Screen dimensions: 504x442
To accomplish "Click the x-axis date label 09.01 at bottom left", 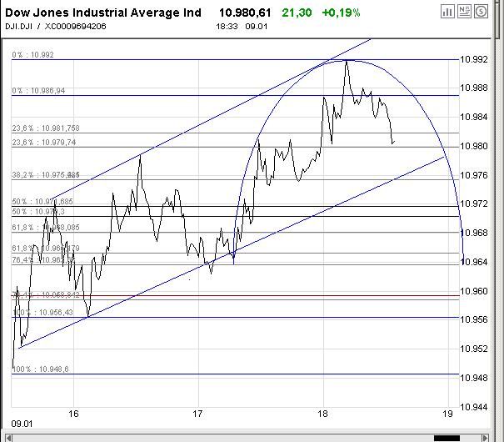I will pyautogui.click(x=22, y=424).
